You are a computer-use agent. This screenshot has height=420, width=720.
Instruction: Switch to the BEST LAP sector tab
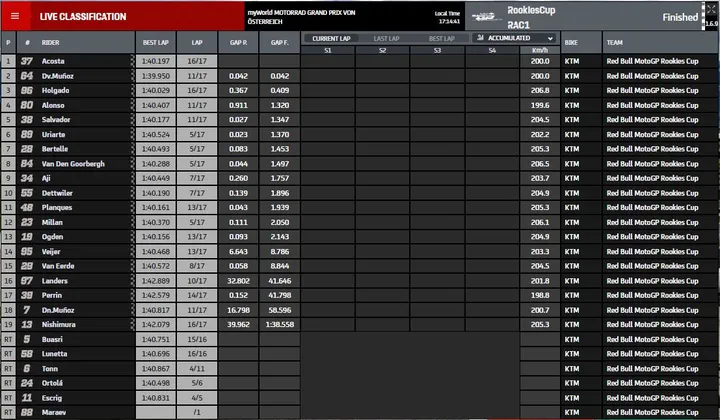441,39
